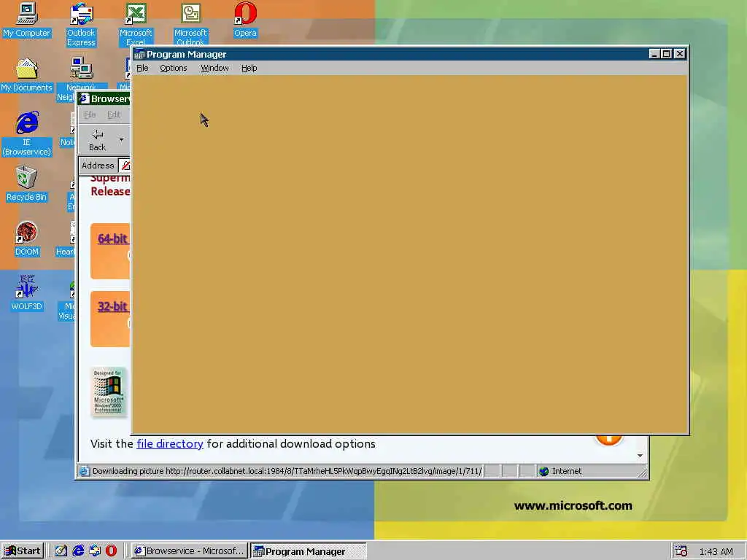This screenshot has width=747, height=560.
Task: Click the page icon in the Address field
Action: coord(125,166)
